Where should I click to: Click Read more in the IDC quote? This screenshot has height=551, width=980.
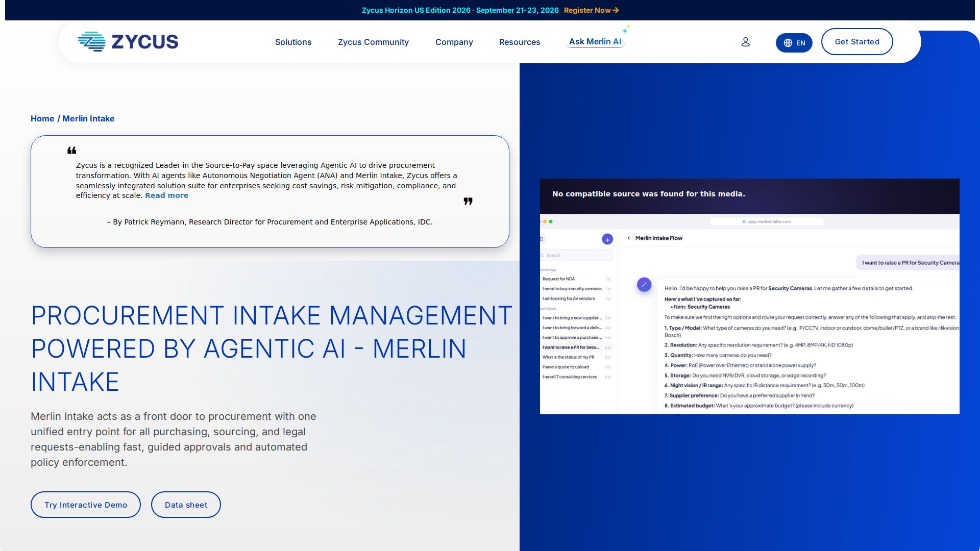pos(166,195)
